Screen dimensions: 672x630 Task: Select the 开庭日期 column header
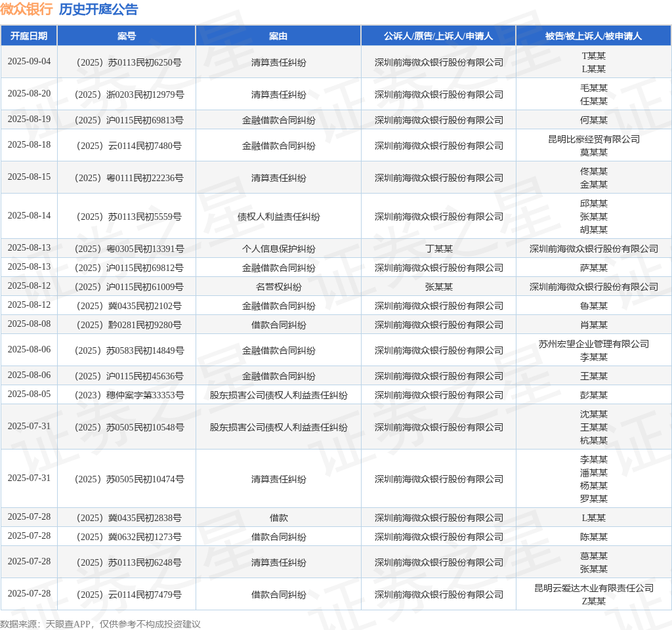tap(29, 36)
